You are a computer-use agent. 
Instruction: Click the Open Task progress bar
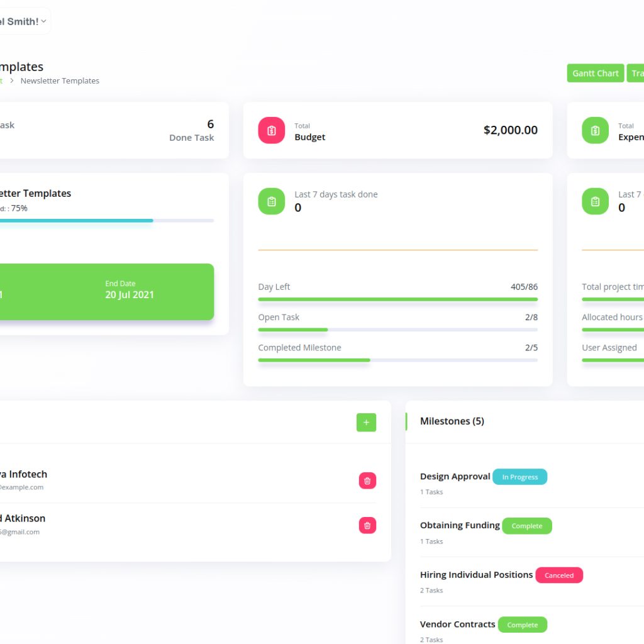coord(397,330)
